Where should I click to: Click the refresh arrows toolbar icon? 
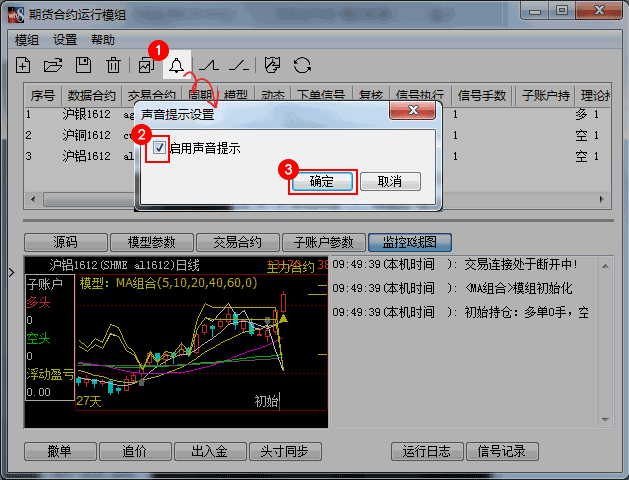pyautogui.click(x=302, y=66)
